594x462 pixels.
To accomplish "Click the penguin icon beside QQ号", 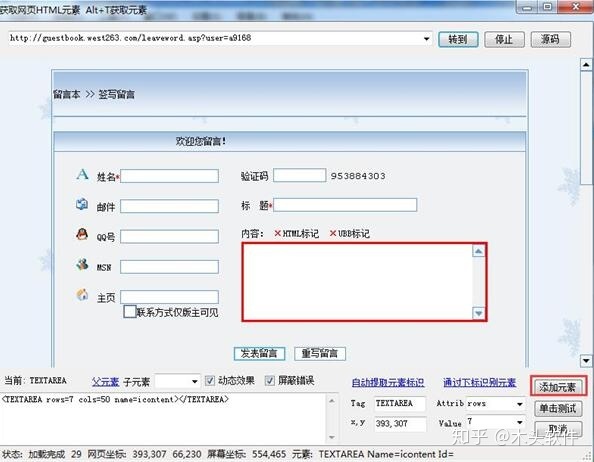I will (x=82, y=234).
